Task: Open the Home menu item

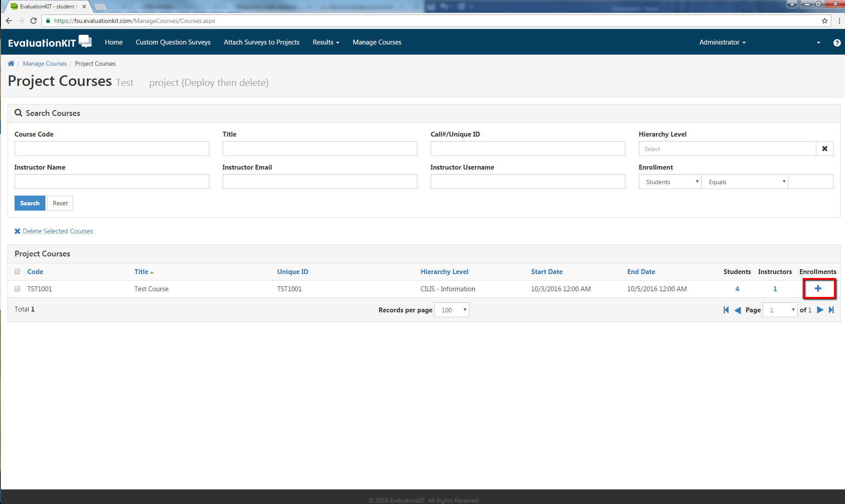Action: [x=114, y=42]
